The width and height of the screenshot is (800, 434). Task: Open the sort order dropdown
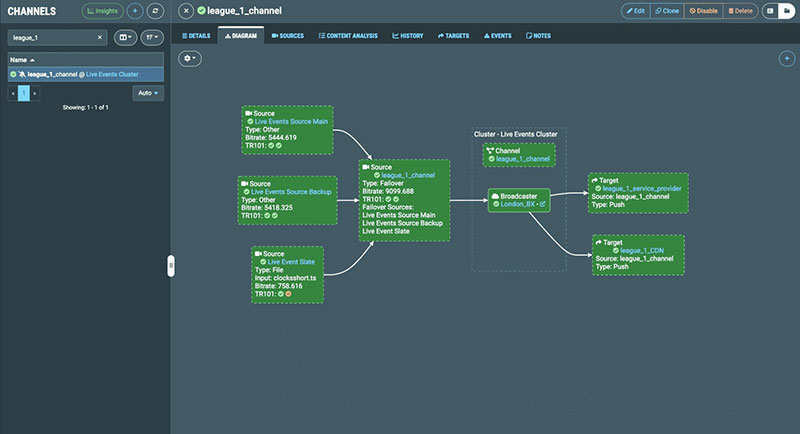point(153,37)
